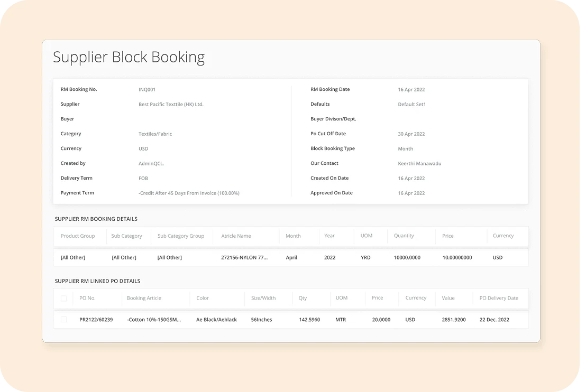The image size is (586, 392).
Task: Click the Booking Article column header
Action: tap(144, 298)
